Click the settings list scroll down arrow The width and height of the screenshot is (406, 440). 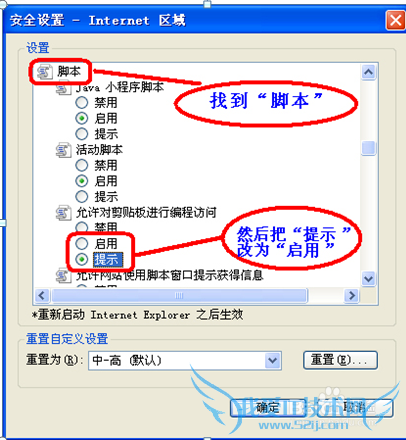pyautogui.click(x=369, y=279)
